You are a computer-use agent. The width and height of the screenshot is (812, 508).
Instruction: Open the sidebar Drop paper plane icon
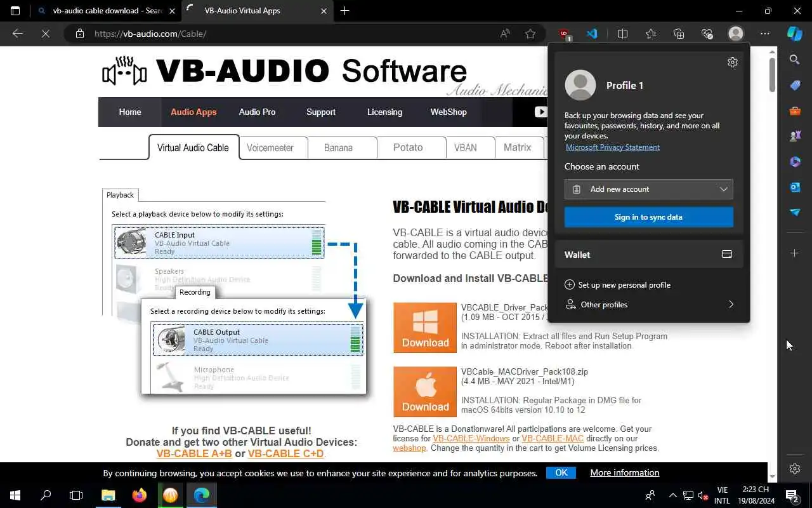coord(795,212)
